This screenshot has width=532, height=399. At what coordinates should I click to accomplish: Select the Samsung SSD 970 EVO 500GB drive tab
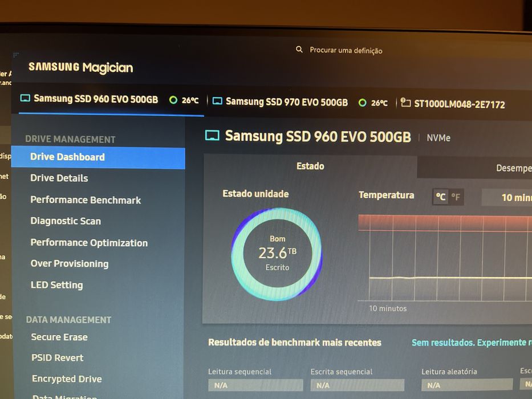(301, 102)
